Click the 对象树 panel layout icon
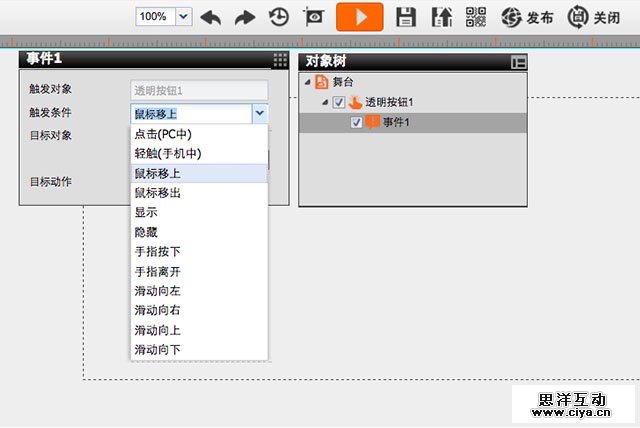Viewport: 640px width, 428px height. 518,61
